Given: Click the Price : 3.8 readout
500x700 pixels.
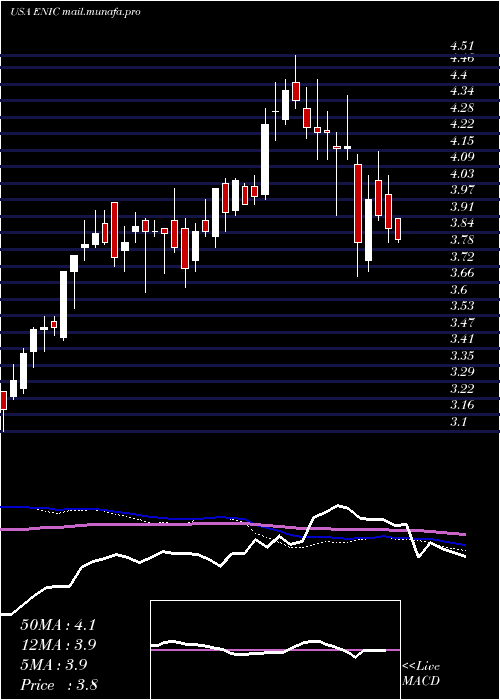Looking at the screenshot, I should tap(59, 684).
